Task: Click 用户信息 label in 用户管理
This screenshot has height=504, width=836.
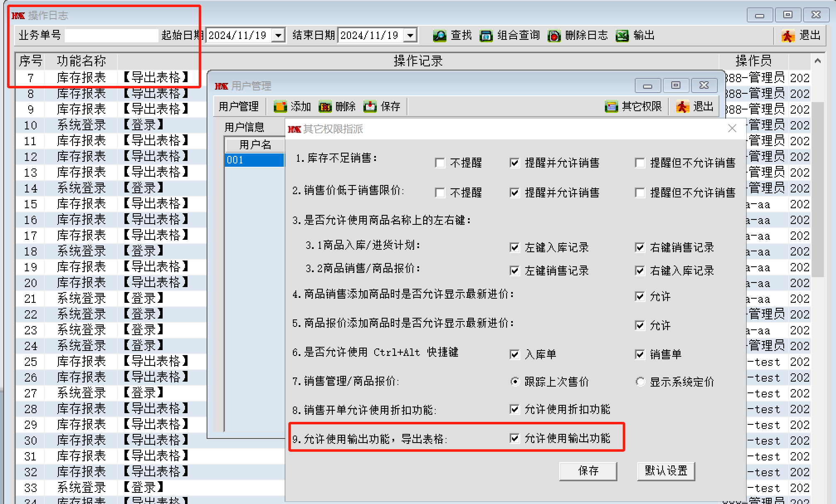Action: pyautogui.click(x=244, y=127)
